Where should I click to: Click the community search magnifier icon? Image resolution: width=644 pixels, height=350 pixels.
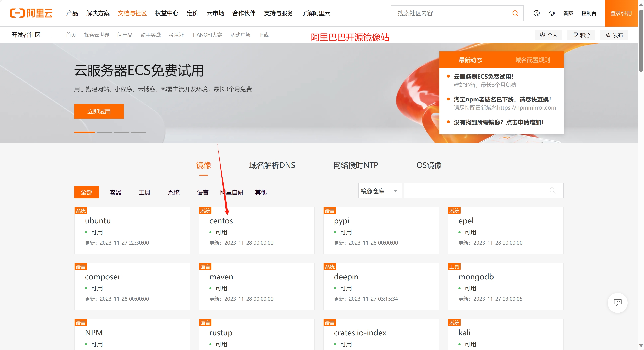click(515, 13)
